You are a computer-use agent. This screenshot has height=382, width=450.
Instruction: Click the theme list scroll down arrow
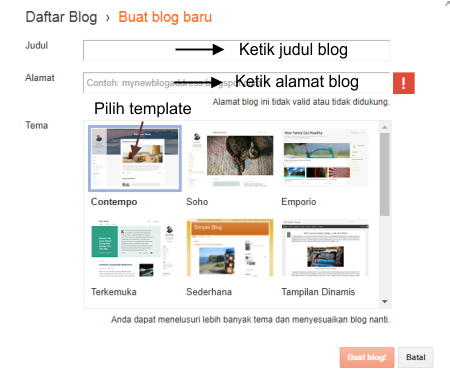[x=385, y=301]
